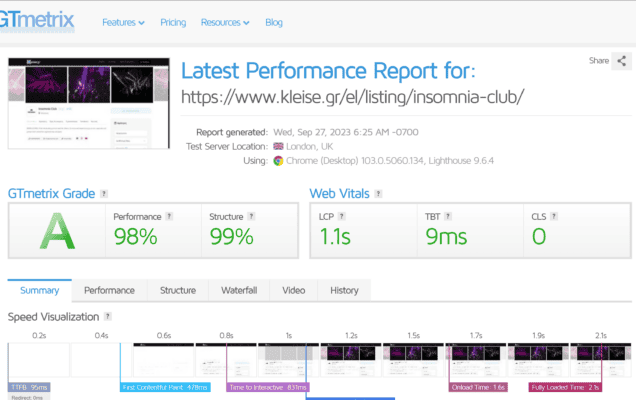Click the grade A letter
Image resolution: width=636 pixels, height=400 pixels.
pyautogui.click(x=57, y=231)
